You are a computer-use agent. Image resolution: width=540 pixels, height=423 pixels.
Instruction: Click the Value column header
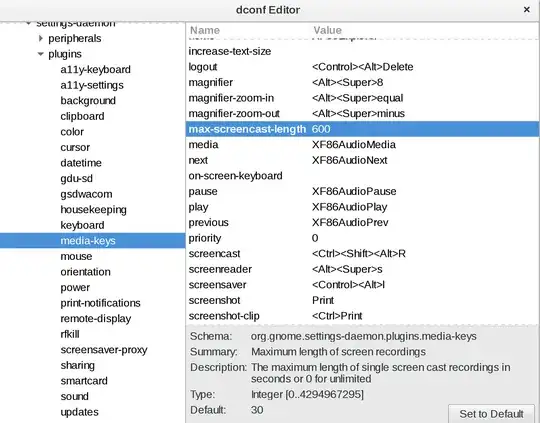click(327, 30)
